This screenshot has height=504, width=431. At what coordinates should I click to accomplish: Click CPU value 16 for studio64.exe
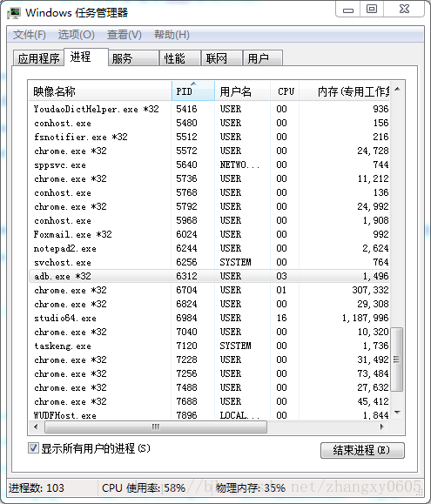(x=281, y=318)
